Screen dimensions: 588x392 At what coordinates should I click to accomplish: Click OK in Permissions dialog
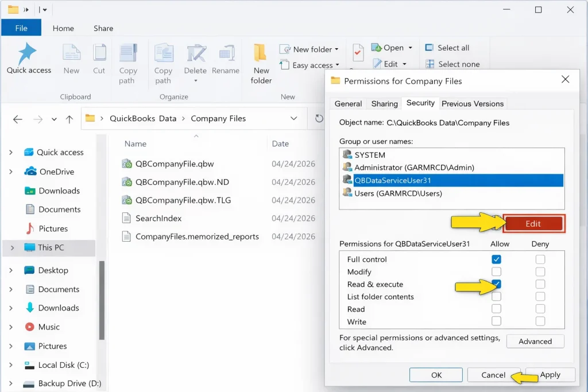pos(436,375)
